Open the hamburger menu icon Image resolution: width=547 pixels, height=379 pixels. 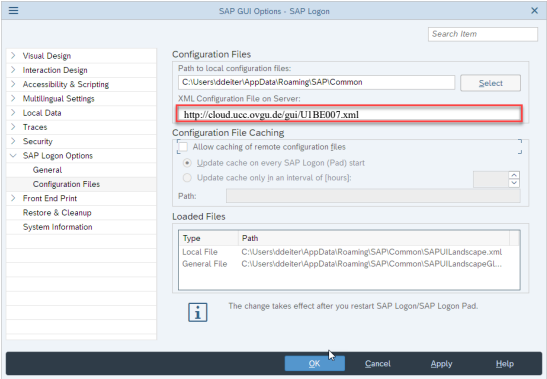point(13,10)
